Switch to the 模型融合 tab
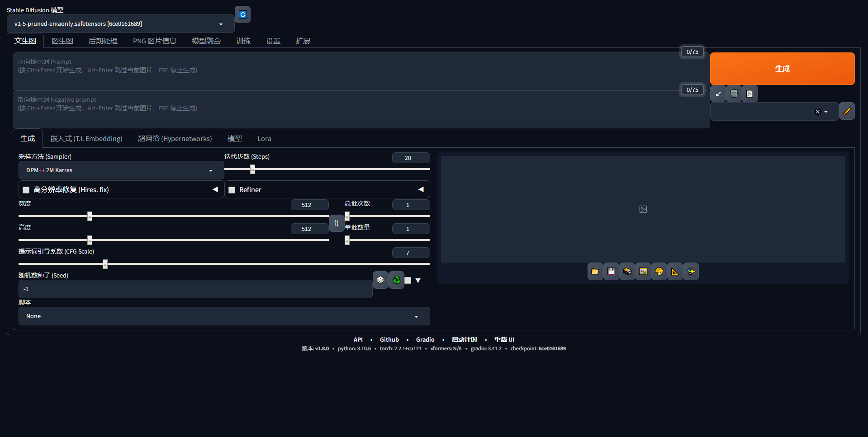Viewport: 868px width, 437px height. coord(206,41)
